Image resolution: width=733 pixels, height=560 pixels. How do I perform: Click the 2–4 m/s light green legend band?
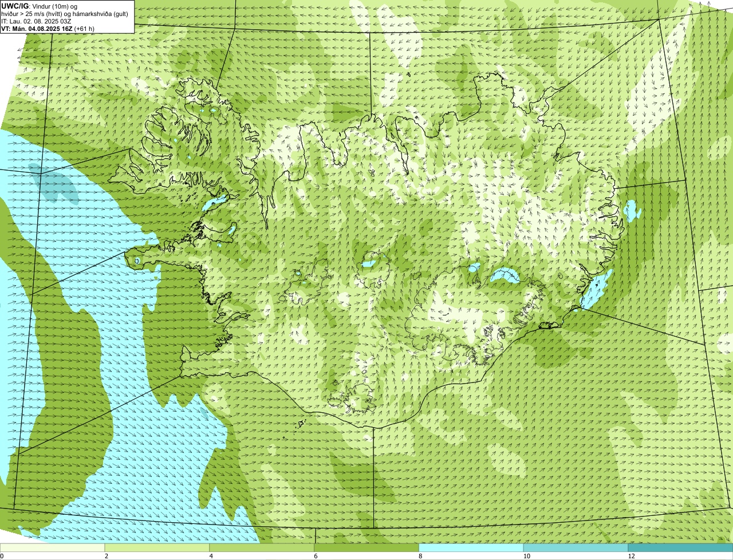pos(157,548)
